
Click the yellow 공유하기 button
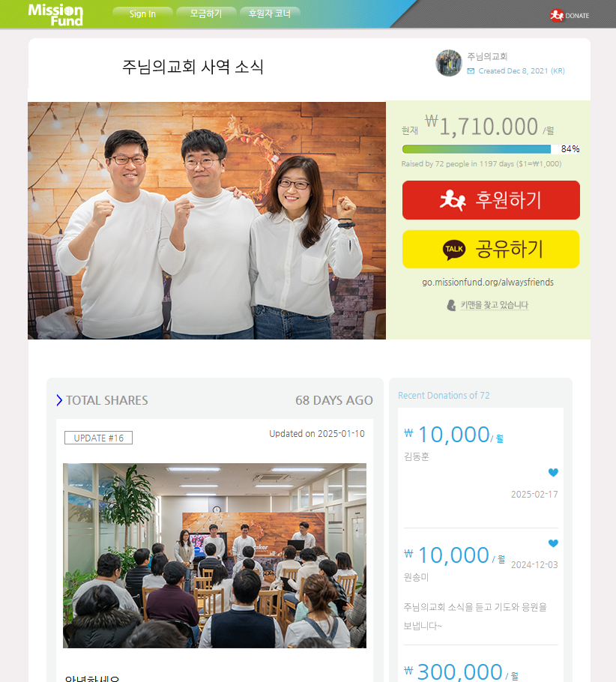(491, 250)
